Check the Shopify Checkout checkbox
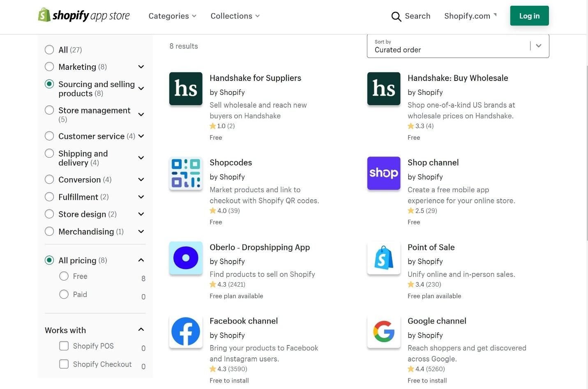 [x=64, y=364]
